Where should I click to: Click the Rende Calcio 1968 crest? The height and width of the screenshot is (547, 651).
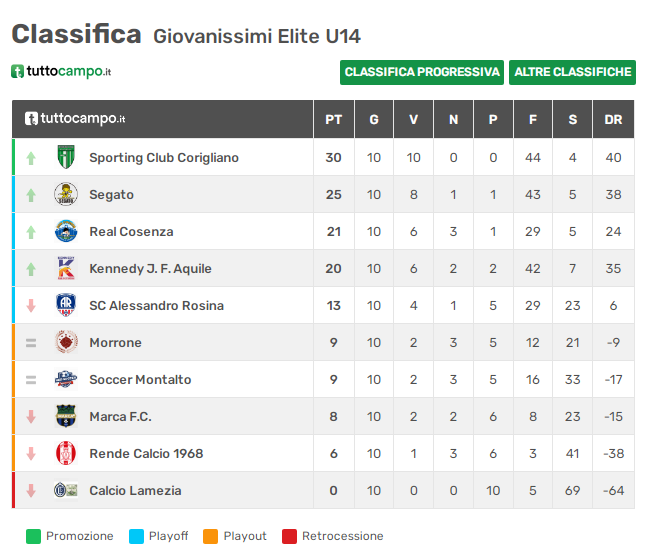(66, 453)
